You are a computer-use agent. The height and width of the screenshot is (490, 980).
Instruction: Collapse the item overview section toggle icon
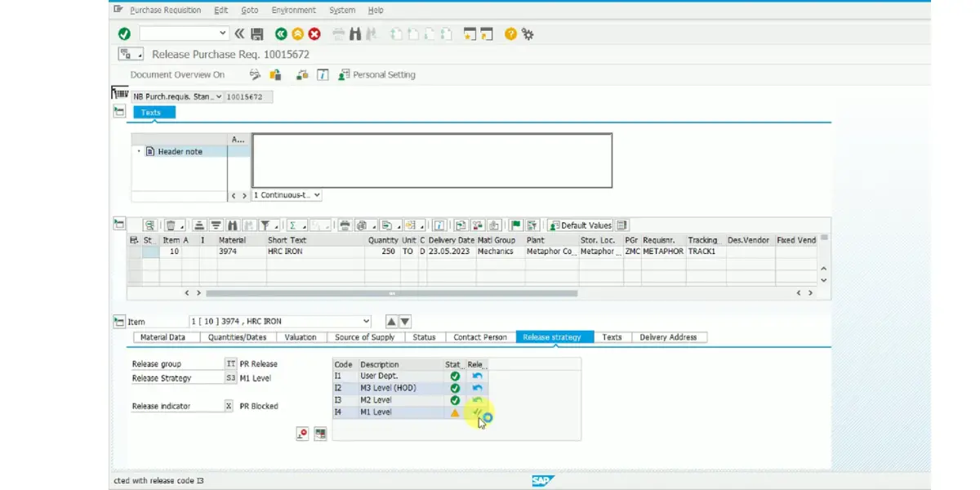click(x=119, y=225)
